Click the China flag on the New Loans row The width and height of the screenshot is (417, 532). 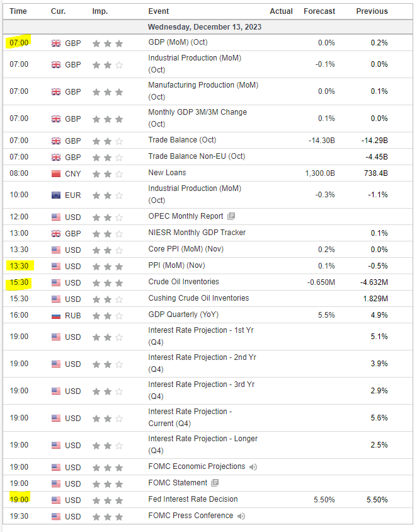coord(56,173)
